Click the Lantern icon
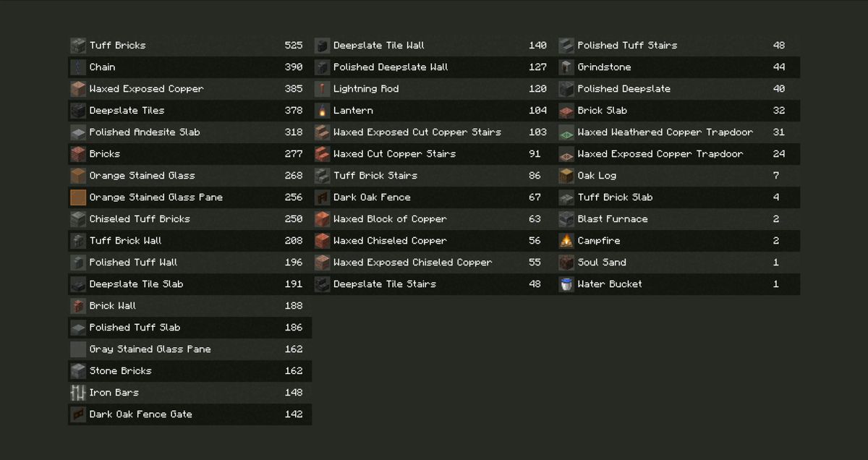 click(322, 111)
